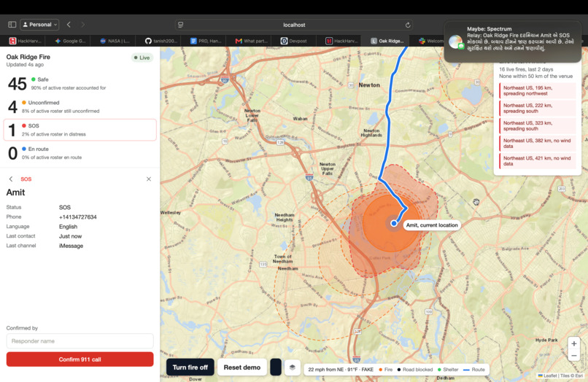The width and height of the screenshot is (588, 382).
Task: Click the red SOS status dot
Action: point(24,126)
